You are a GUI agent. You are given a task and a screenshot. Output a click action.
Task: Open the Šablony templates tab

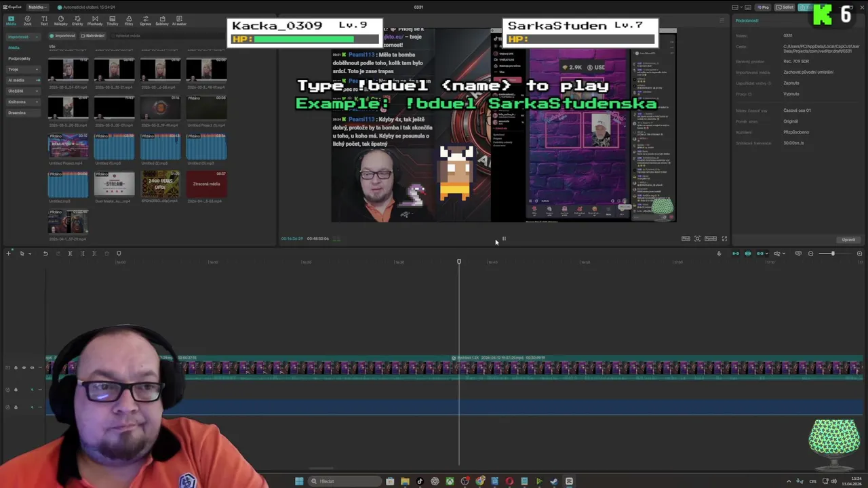coord(162,20)
